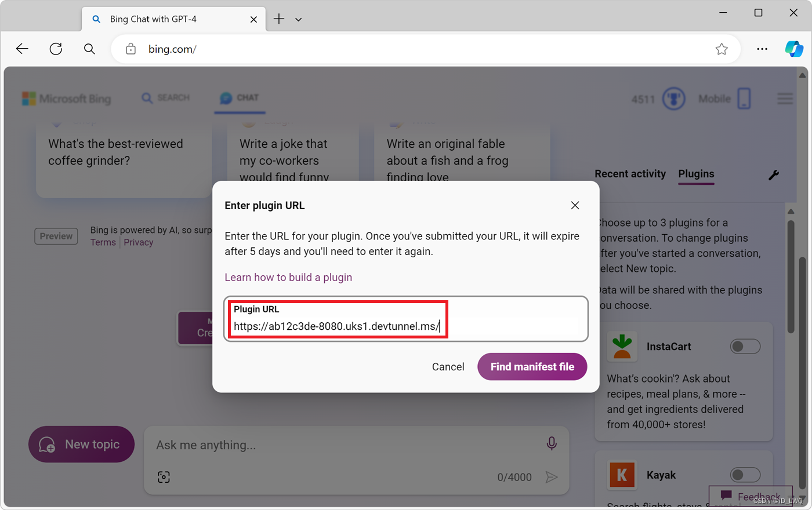Click the browser refresh icon
812x510 pixels.
pyautogui.click(x=56, y=49)
